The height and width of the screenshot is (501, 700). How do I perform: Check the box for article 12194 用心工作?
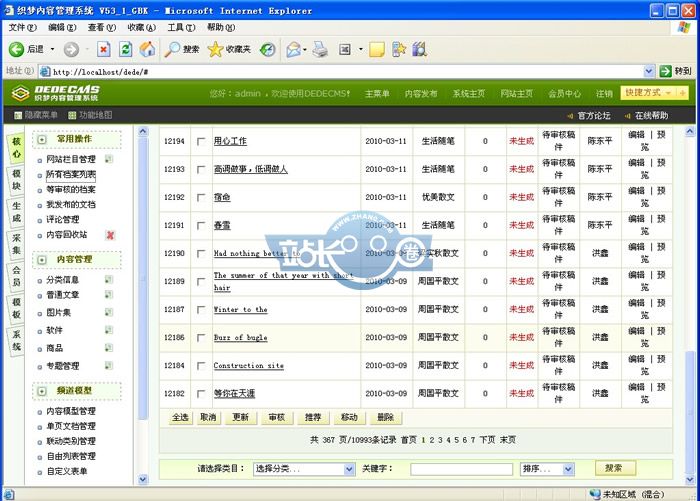(x=201, y=141)
